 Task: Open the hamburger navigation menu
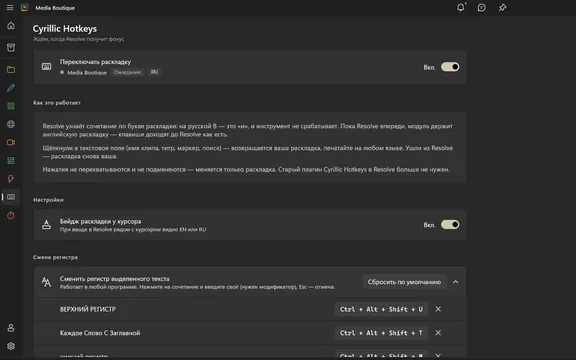coord(10,8)
